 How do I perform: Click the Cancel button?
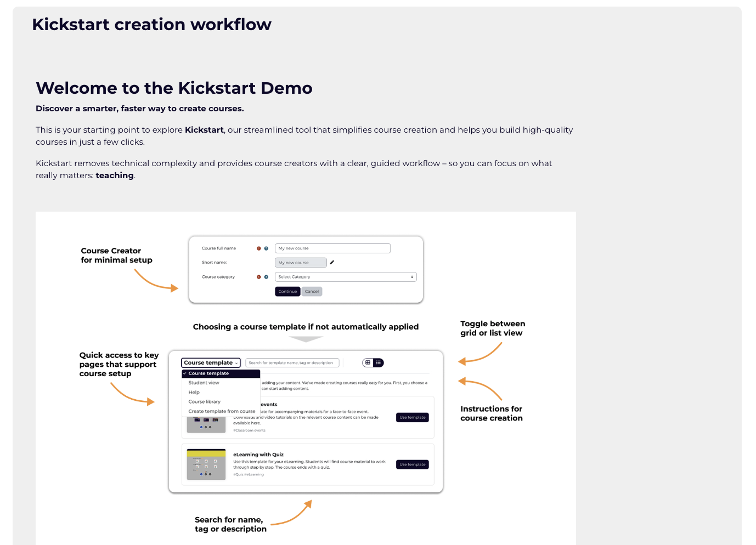pyautogui.click(x=312, y=291)
